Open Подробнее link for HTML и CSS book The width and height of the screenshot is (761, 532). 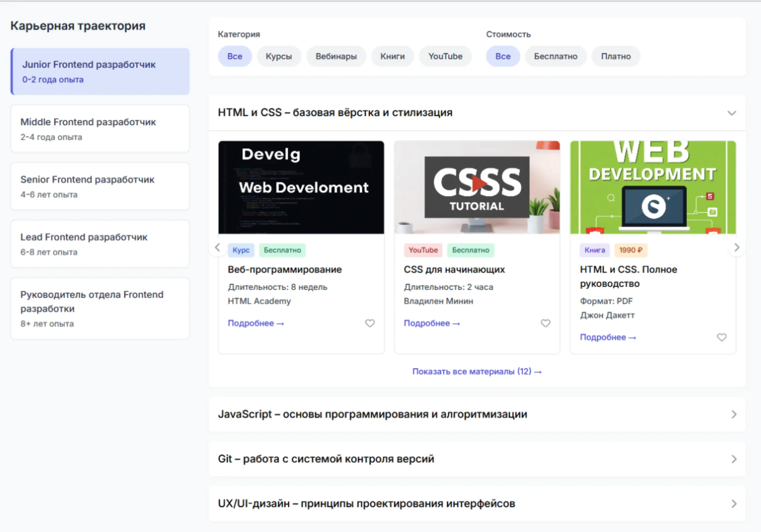(x=608, y=338)
